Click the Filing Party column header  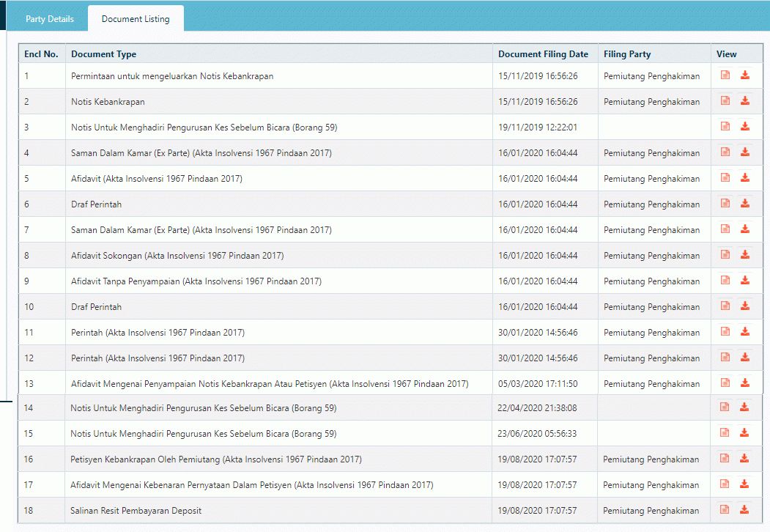click(x=627, y=54)
